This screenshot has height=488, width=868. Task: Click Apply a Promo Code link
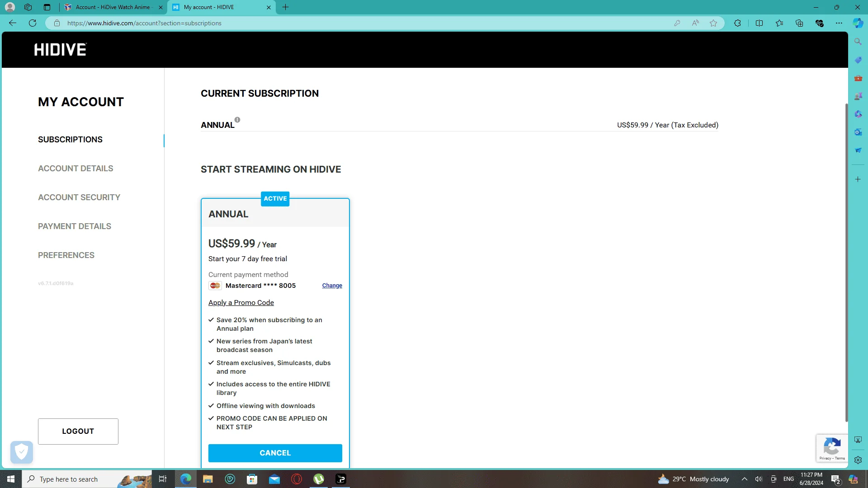[x=241, y=303]
